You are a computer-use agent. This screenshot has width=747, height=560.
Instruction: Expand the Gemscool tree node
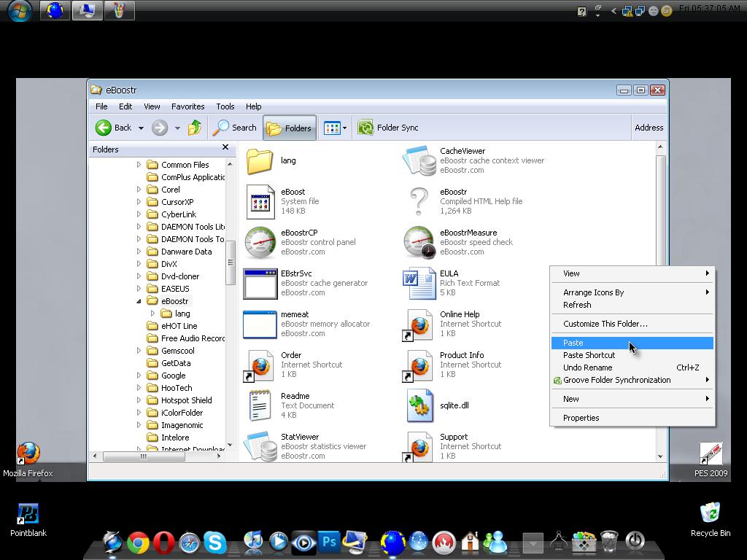139,351
